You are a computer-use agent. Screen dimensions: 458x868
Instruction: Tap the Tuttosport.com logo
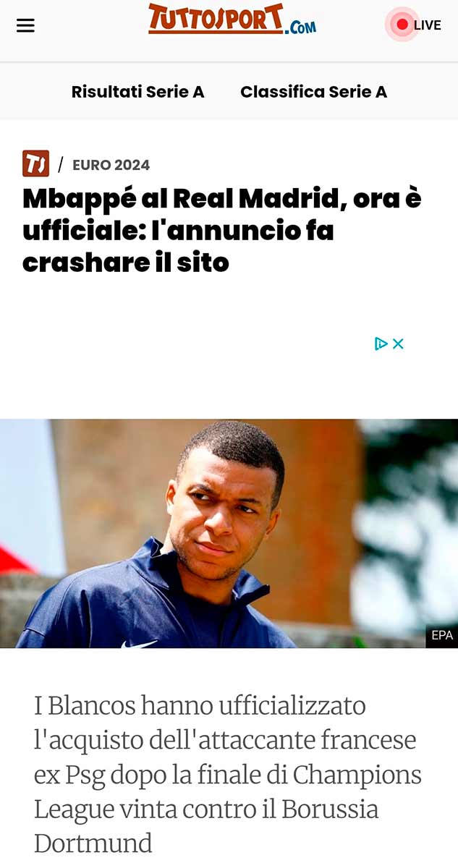click(x=232, y=19)
